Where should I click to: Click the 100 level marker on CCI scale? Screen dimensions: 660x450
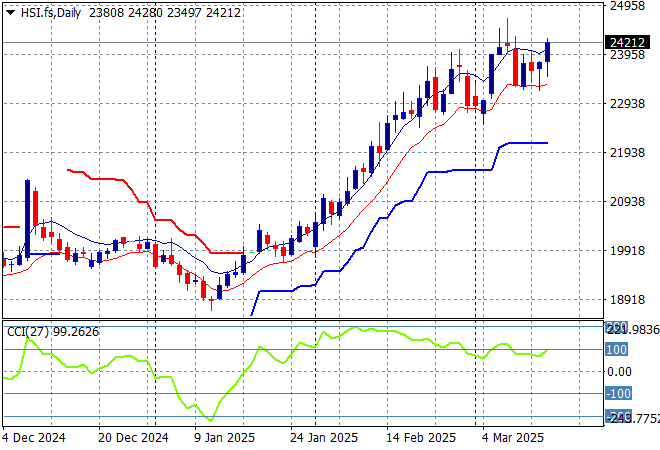pos(616,350)
